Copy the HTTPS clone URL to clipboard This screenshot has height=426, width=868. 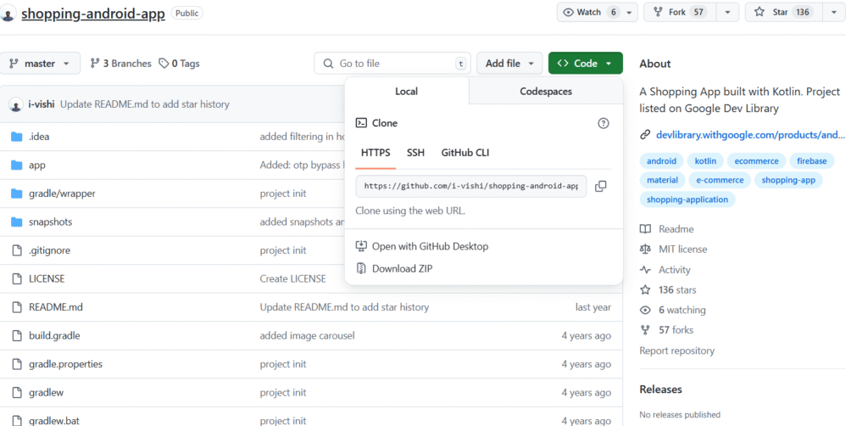[601, 186]
